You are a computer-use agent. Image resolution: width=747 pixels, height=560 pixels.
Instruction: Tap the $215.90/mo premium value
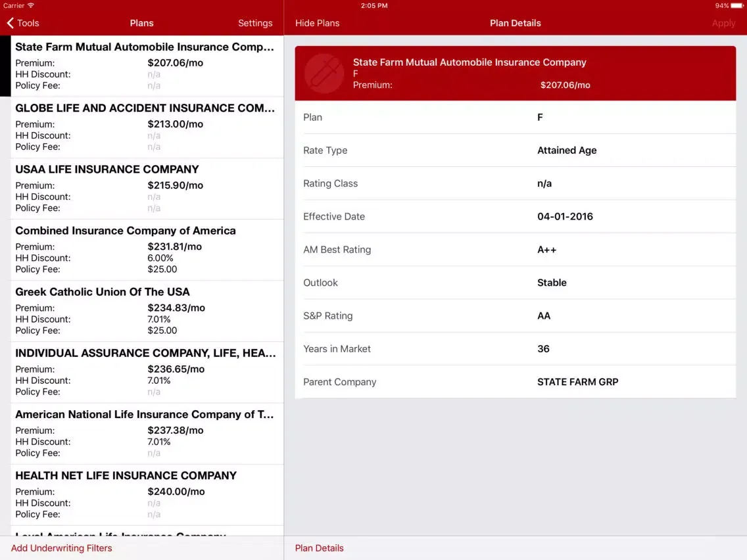176,185
